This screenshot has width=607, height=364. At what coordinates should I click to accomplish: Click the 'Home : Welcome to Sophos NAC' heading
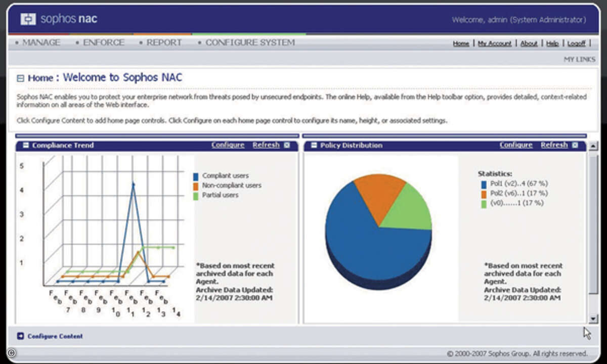click(x=105, y=78)
